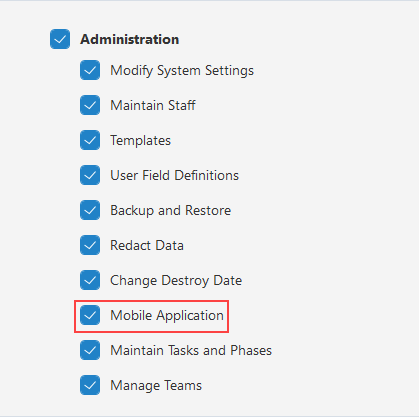The height and width of the screenshot is (417, 419).
Task: Uncheck the Maintain Staff checkbox
Action: 90,105
